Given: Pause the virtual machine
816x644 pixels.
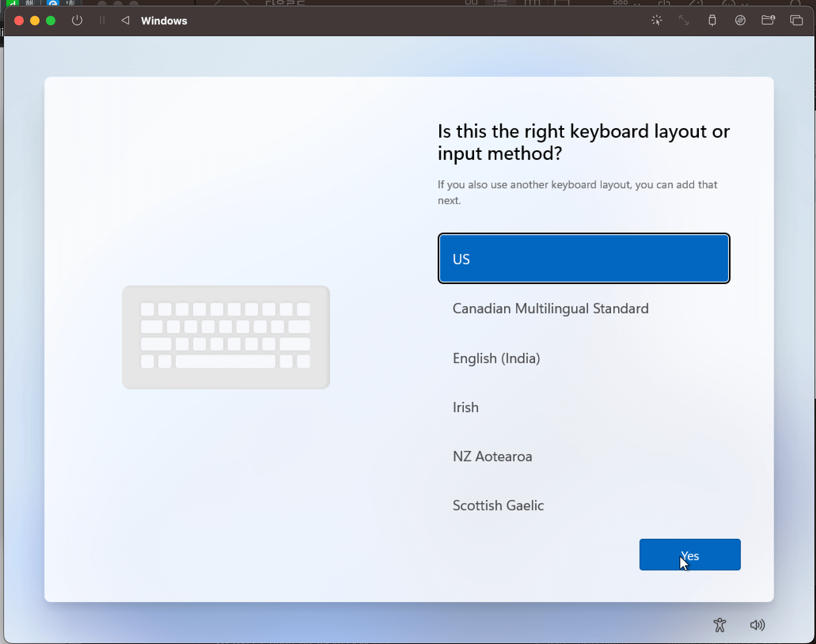Looking at the screenshot, I should pyautogui.click(x=102, y=20).
